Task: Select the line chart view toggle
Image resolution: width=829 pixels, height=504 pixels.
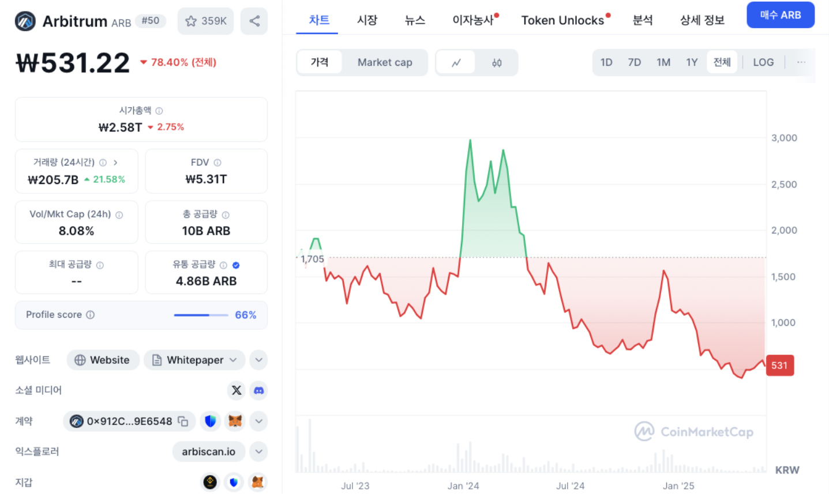Action: (456, 63)
